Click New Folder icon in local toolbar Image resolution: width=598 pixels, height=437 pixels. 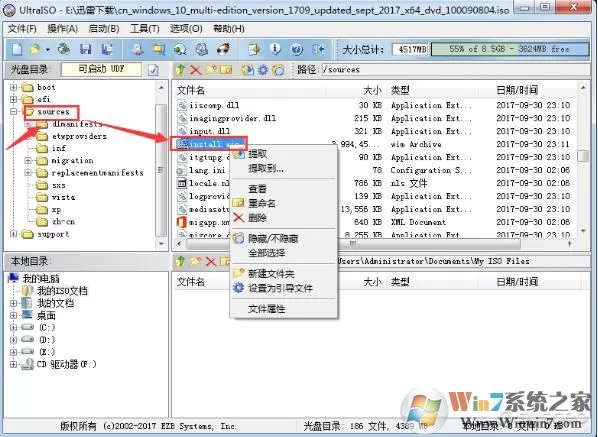pyautogui.click(x=196, y=261)
